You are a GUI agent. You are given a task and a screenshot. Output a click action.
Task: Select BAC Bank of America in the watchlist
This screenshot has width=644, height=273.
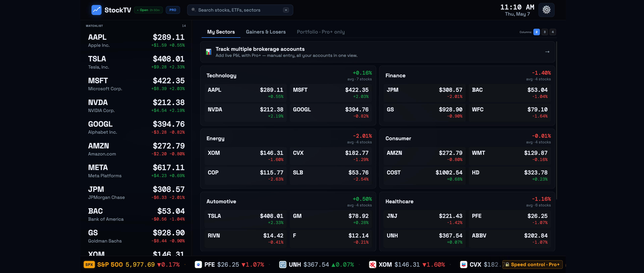(x=136, y=214)
